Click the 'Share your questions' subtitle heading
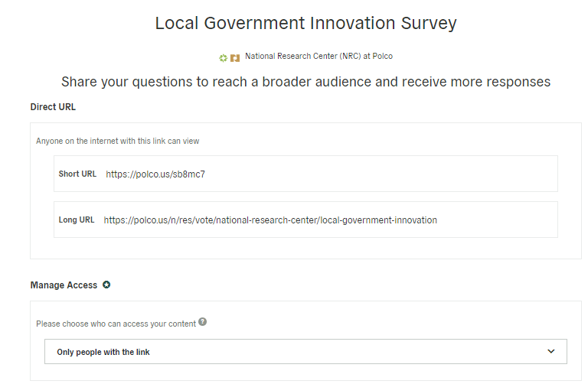 (x=306, y=82)
